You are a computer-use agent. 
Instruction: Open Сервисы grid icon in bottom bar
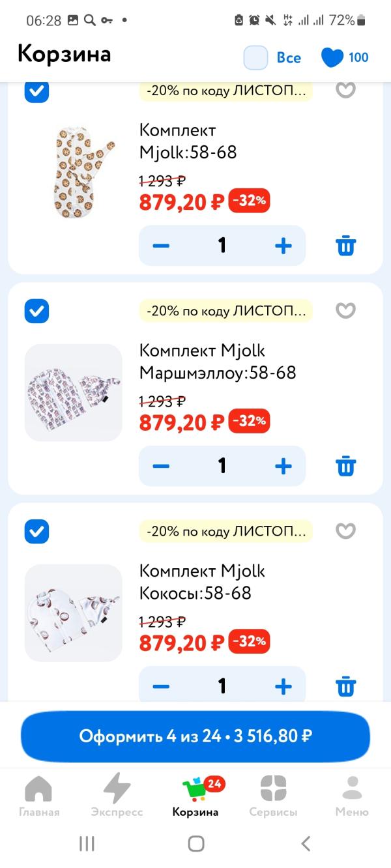(273, 796)
